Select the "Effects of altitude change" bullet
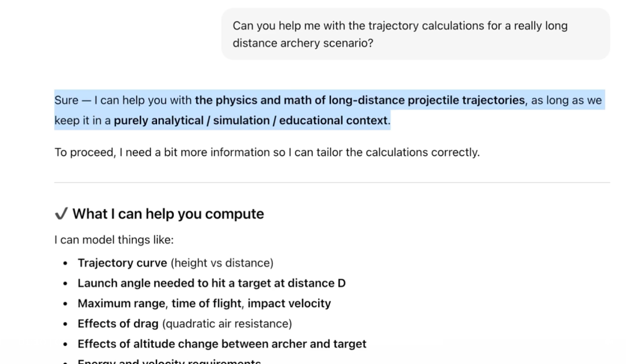Viewport: 626px width, 364px height. [x=221, y=344]
